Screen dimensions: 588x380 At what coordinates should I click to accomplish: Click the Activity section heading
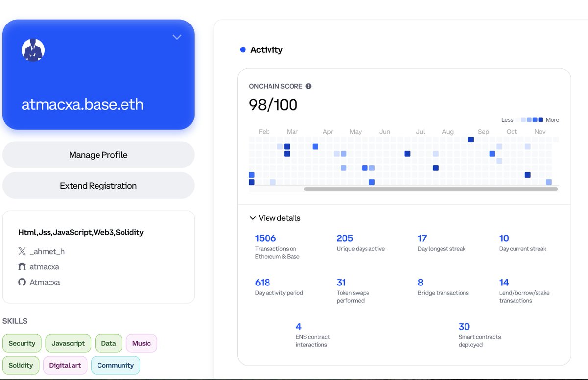[x=267, y=50]
